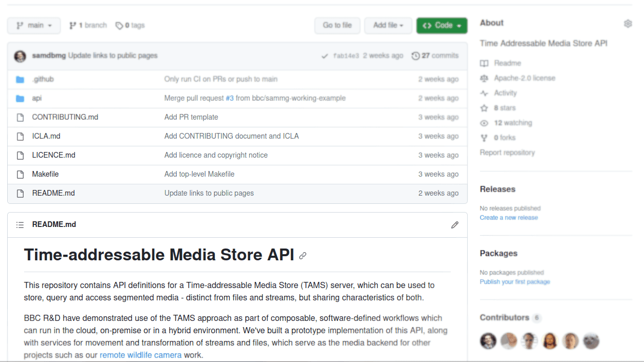This screenshot has width=644, height=362.
Task: Open the .github folder icon
Action: click(20, 79)
